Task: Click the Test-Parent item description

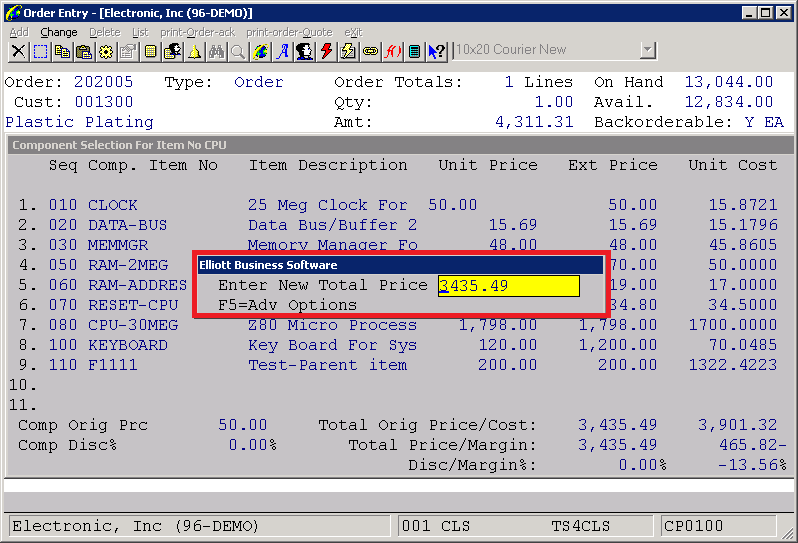Action: coord(328,365)
